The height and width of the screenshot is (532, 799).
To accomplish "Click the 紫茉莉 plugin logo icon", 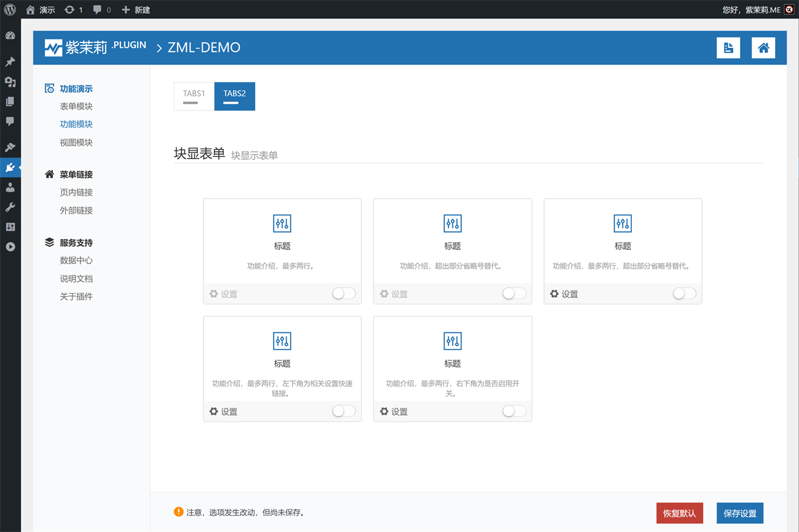I will click(53, 48).
